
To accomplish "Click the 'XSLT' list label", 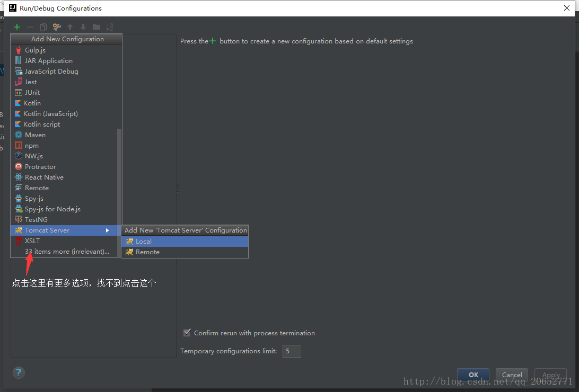I will (32, 241).
